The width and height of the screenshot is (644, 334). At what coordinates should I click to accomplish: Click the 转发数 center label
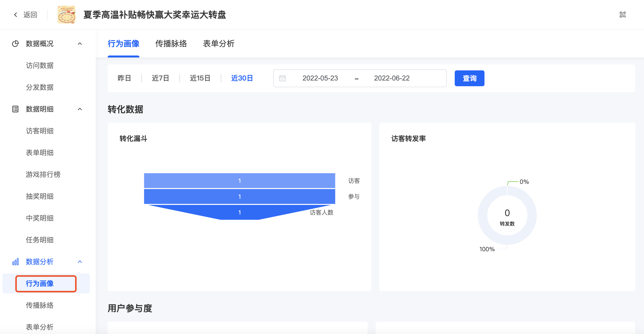click(507, 224)
